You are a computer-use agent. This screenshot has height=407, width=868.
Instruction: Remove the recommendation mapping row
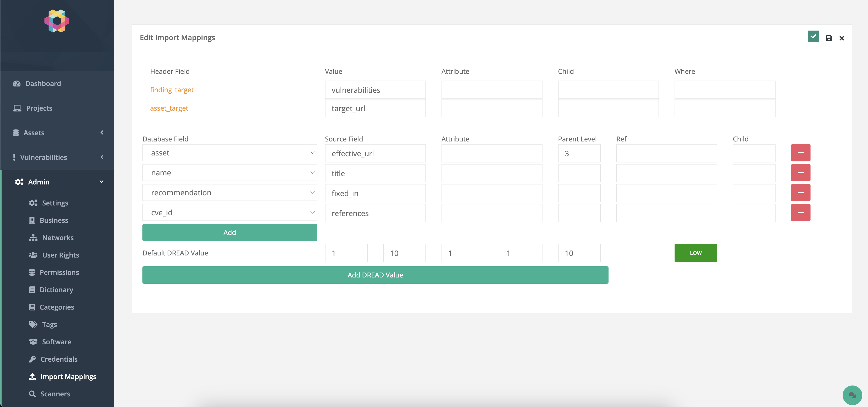801,192
